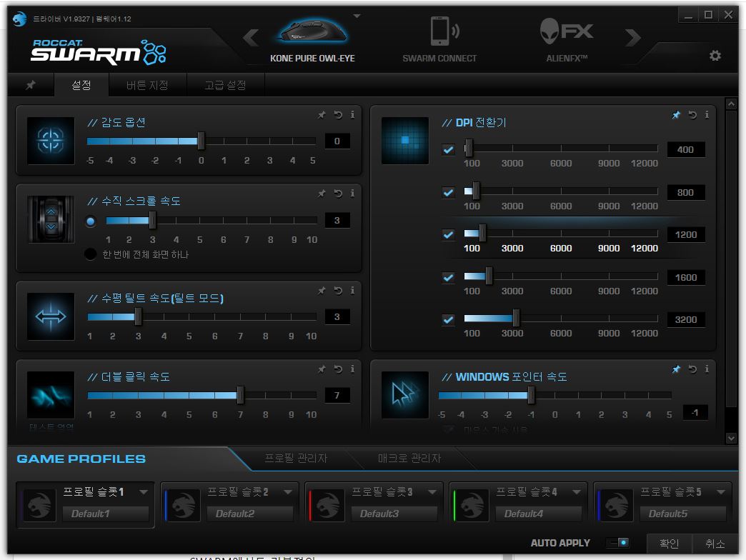
Task: Open the 프로필 관리자 tab
Action: click(x=296, y=459)
